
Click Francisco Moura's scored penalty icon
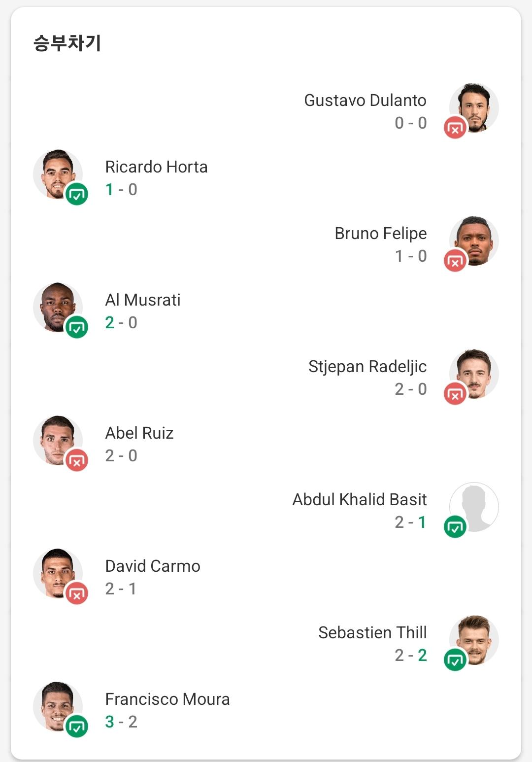pos(77,727)
